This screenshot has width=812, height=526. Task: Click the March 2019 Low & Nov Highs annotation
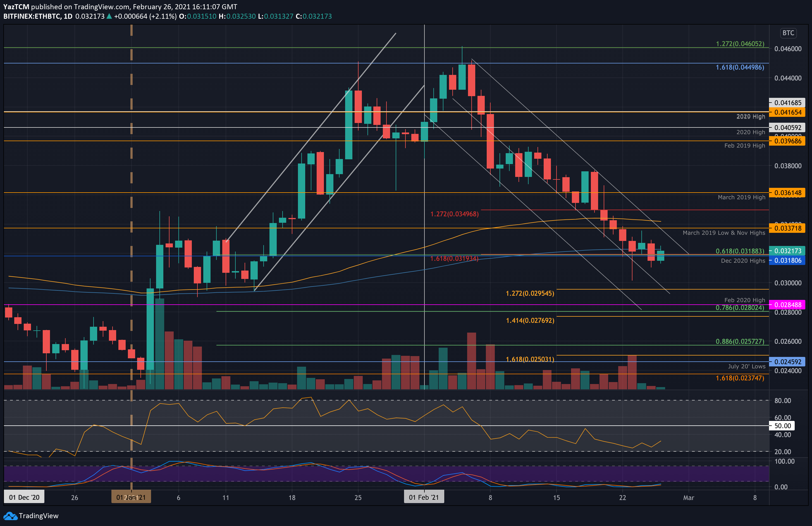pyautogui.click(x=724, y=233)
